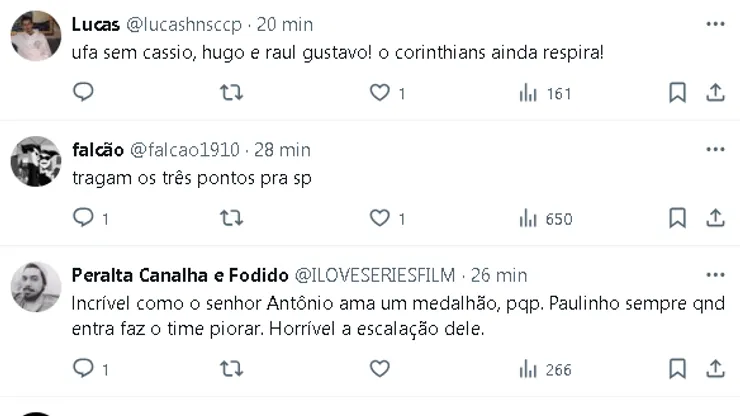The width and height of the screenshot is (740, 416).
Task: Open more options on Peralta's tweet
Action: [x=715, y=274]
